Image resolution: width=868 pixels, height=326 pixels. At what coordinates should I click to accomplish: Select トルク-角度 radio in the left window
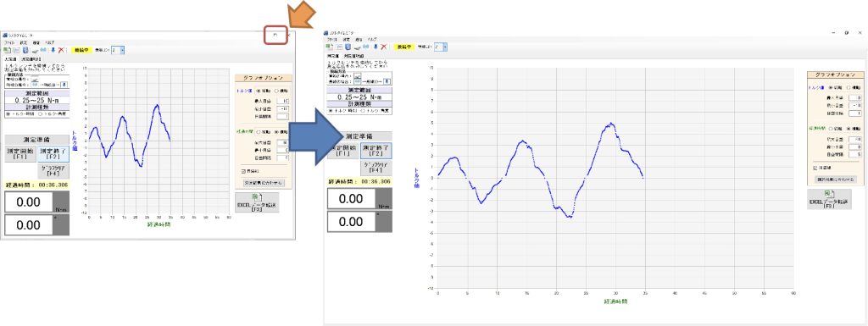tap(39, 113)
